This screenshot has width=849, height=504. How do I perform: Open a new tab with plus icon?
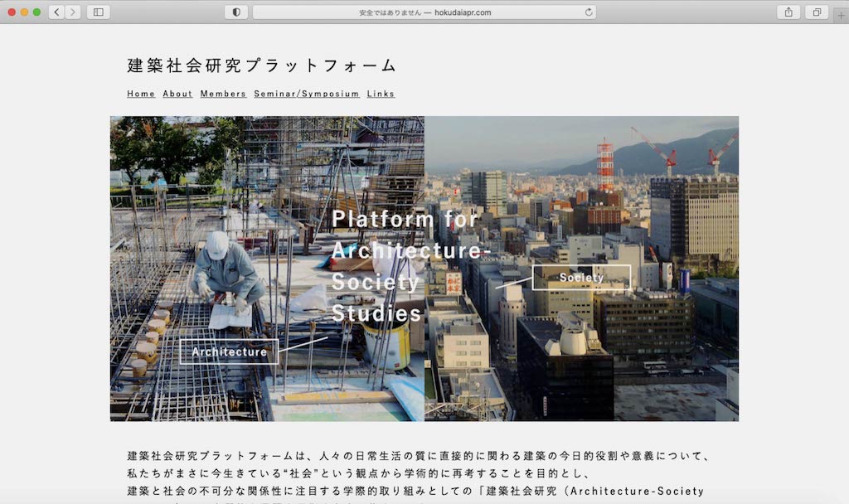click(842, 15)
